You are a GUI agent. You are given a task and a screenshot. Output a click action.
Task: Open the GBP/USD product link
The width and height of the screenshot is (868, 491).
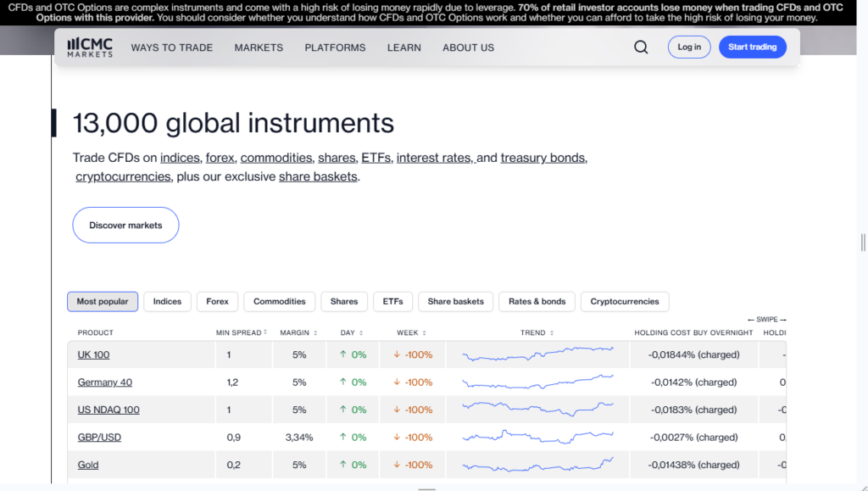pyautogui.click(x=99, y=437)
